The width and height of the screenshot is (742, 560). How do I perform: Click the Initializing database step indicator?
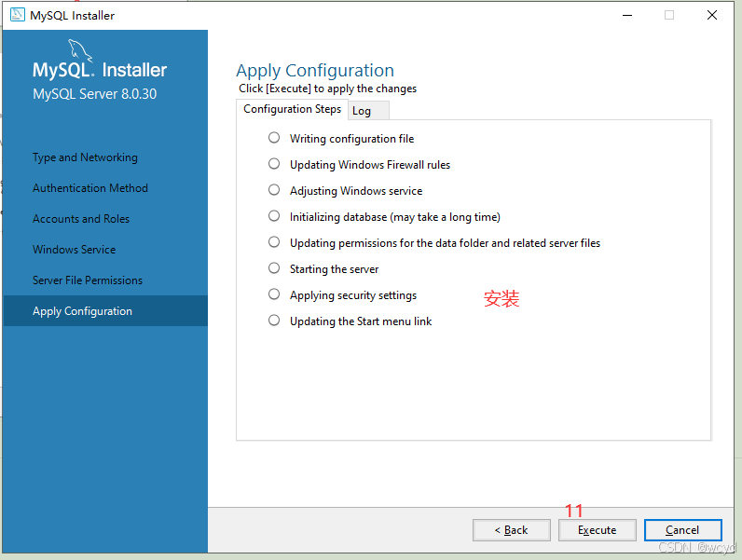point(274,216)
